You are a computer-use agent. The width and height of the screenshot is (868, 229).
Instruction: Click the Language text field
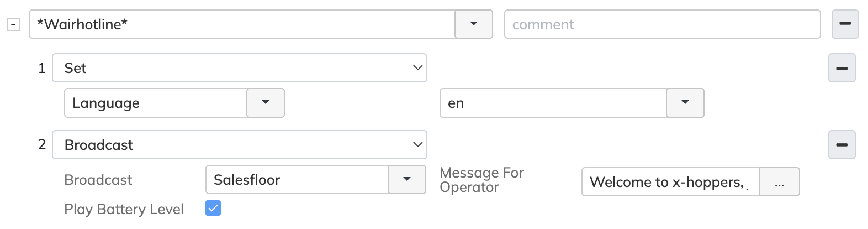[156, 103]
